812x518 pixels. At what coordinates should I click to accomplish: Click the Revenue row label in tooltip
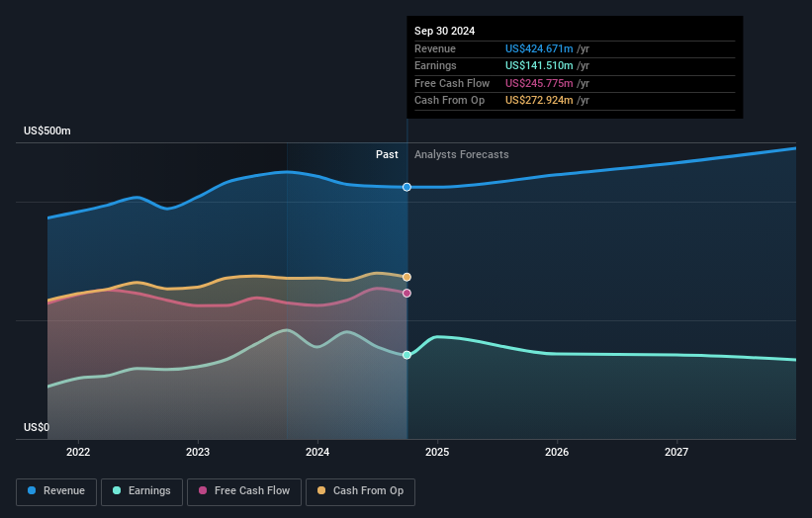(435, 48)
